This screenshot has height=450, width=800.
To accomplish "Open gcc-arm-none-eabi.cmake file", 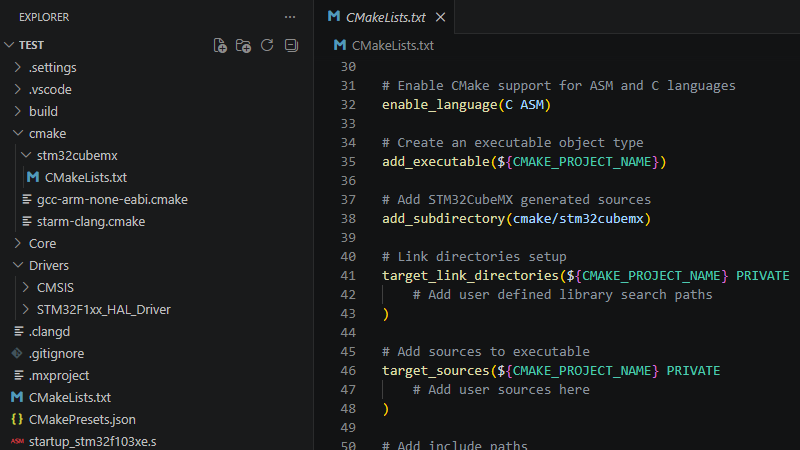I will [x=112, y=199].
